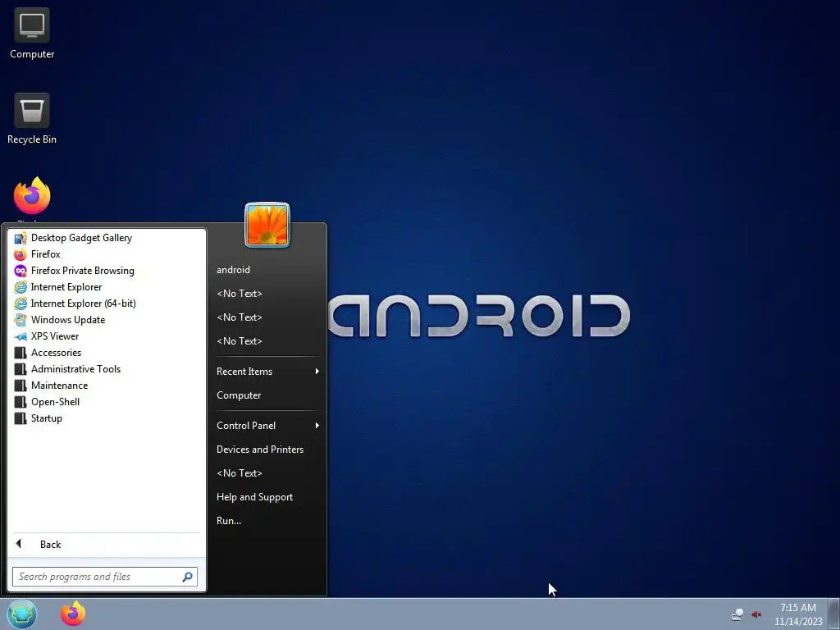Click the XPS Viewer text label
Viewport: 840px width, 630px height.
(55, 336)
